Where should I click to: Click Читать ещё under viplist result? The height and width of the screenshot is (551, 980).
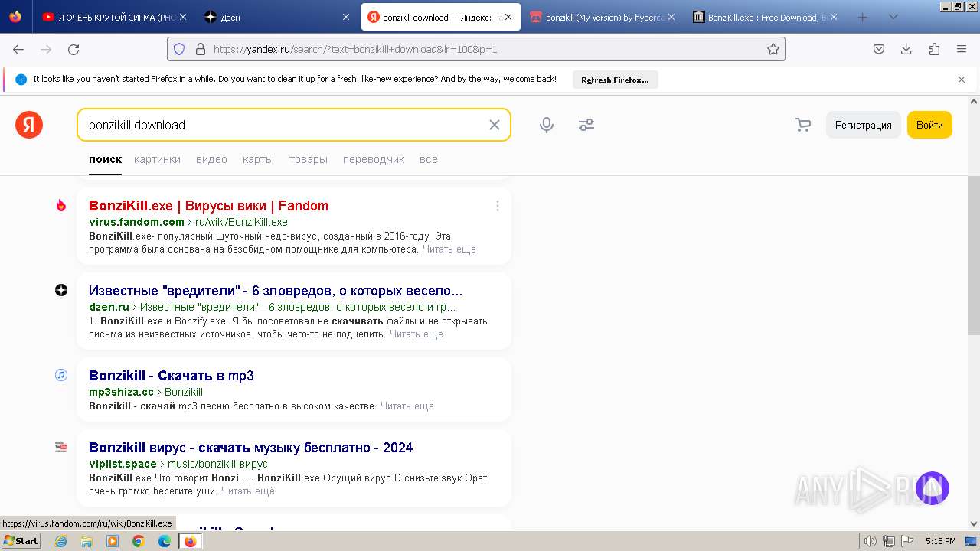pyautogui.click(x=248, y=491)
